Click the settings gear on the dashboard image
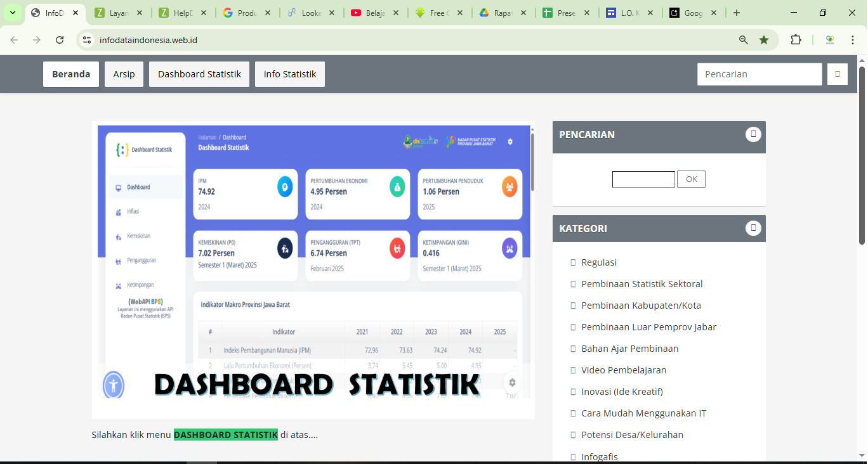The height and width of the screenshot is (464, 868). pos(512,383)
